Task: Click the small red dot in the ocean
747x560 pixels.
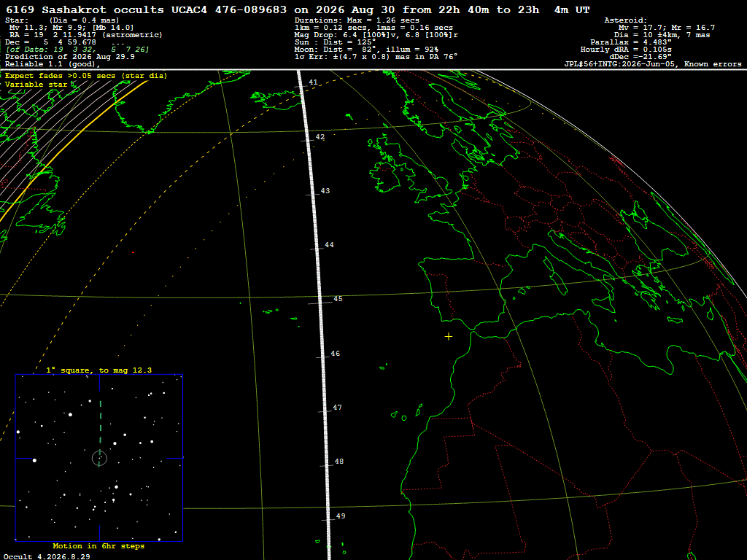Action: [133, 252]
